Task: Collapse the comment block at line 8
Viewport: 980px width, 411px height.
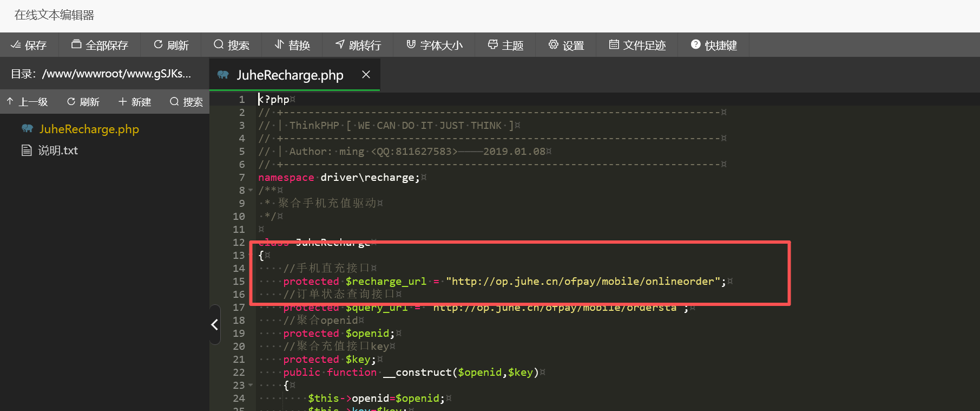Action: tap(251, 191)
